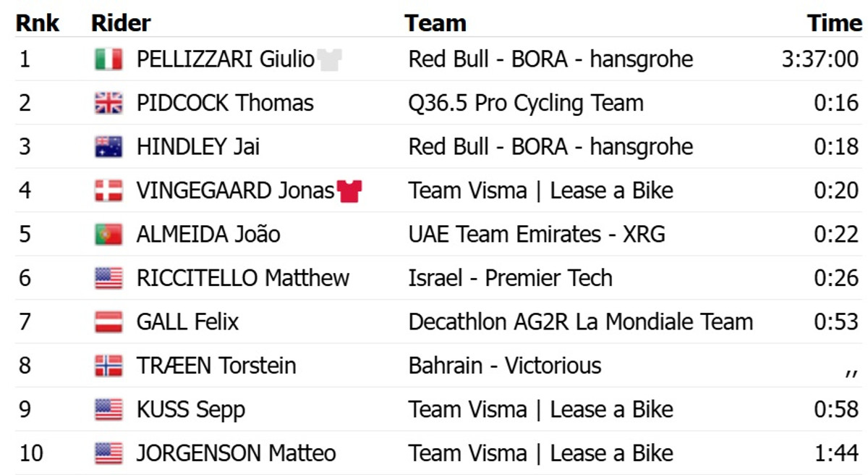Click the Italian flag beside Pellizzari

point(109,59)
